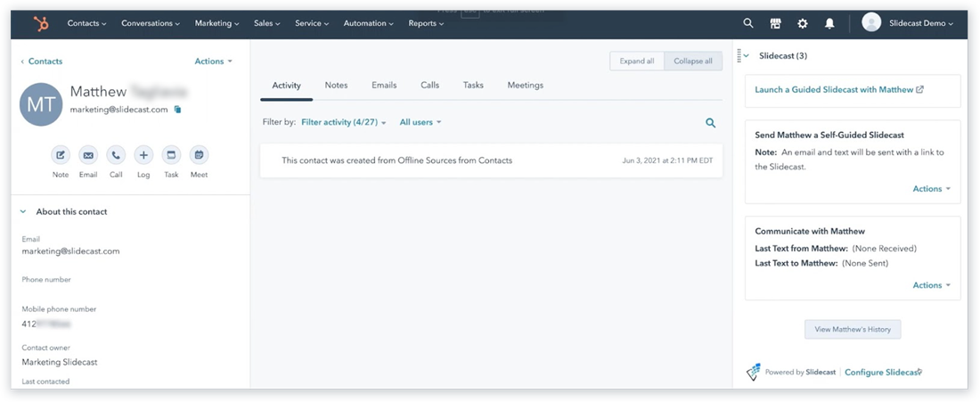Viewport: 980px width, 402px height.
Task: Open the Slidecast Demo account menu
Action: (x=921, y=23)
